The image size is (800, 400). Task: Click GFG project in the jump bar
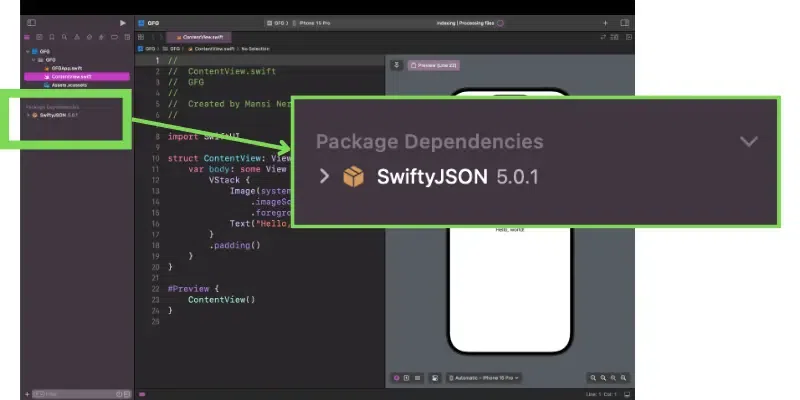pos(147,49)
